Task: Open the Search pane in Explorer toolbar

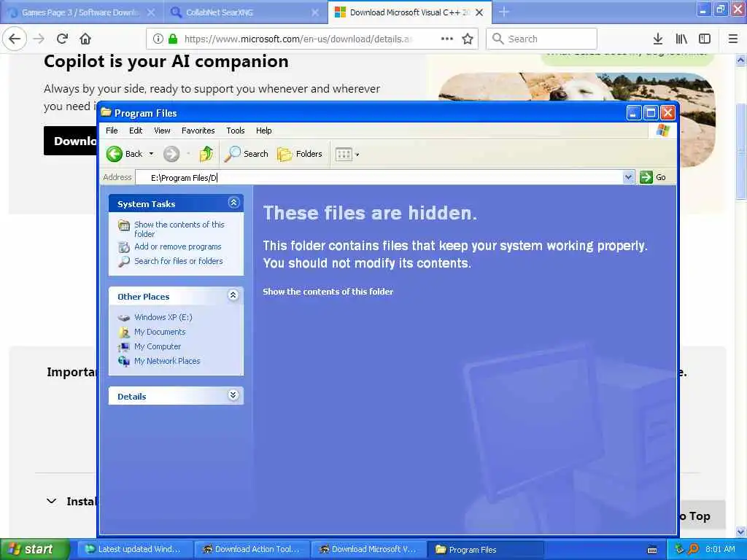Action: coord(246,154)
